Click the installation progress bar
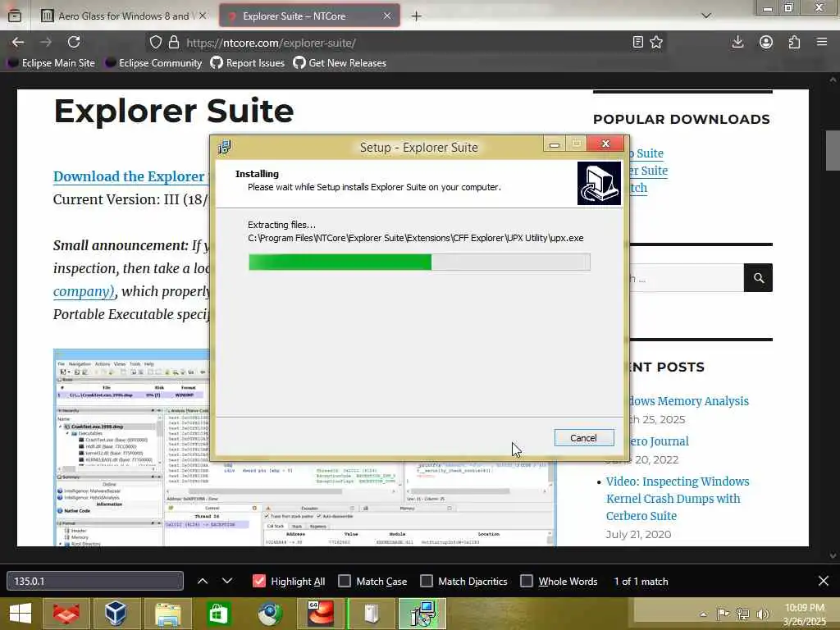840x630 pixels. [419, 262]
